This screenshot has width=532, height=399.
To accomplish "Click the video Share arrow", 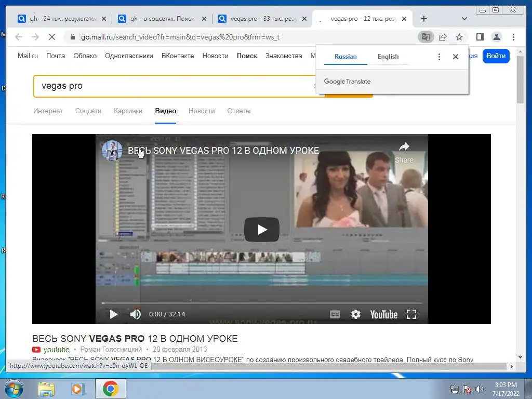I will click(404, 153).
